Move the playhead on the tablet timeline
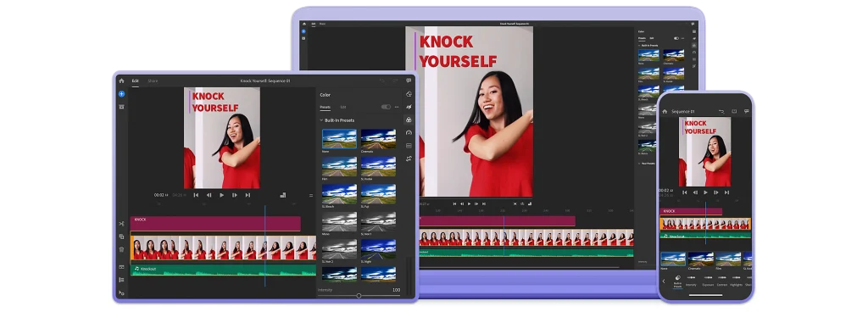This screenshot has height=323, width=868. (x=264, y=246)
